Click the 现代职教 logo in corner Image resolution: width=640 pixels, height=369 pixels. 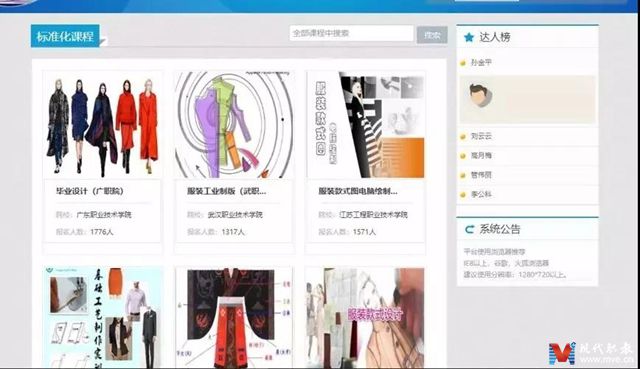tap(591, 353)
